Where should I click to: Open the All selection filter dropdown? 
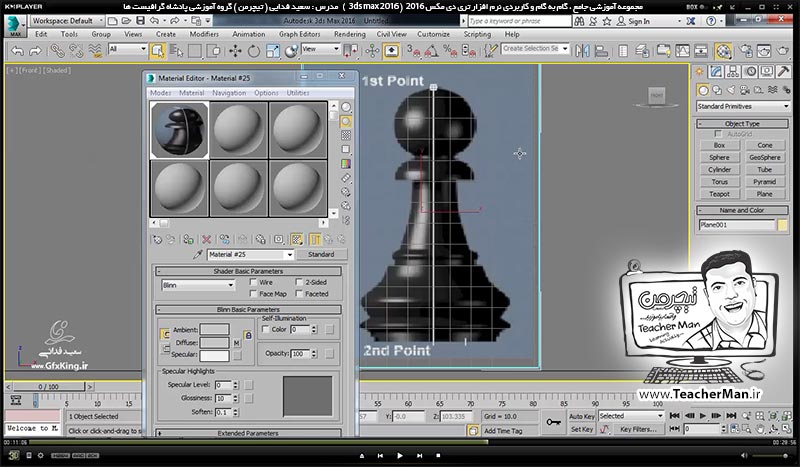128,49
